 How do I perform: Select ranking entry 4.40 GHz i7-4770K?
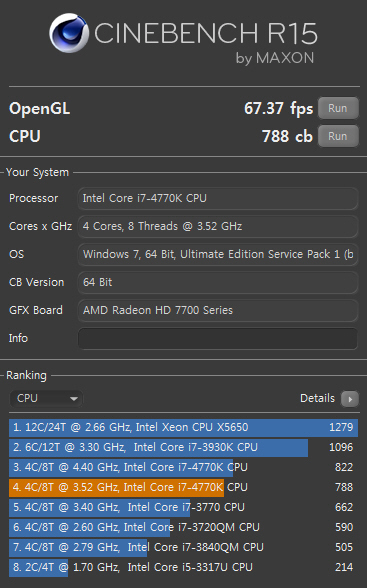[x=183, y=468]
